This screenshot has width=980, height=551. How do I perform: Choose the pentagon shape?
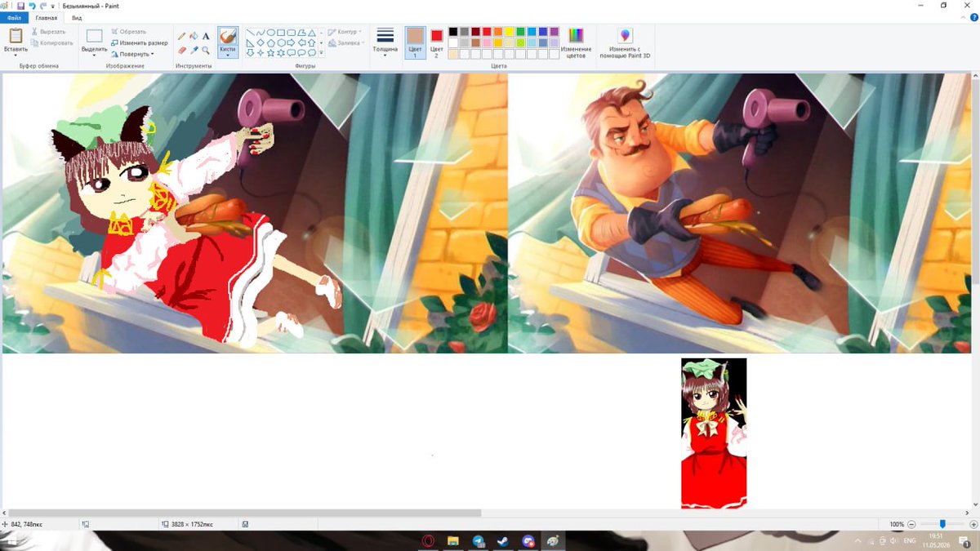point(271,42)
